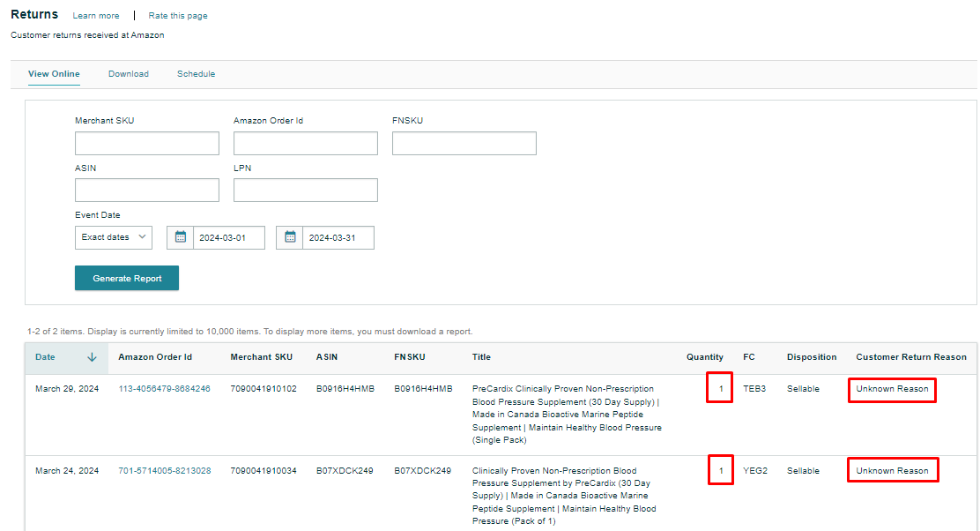This screenshot has height=531, width=980.
Task: Open order 113-4056479-8684246 link
Action: point(165,389)
